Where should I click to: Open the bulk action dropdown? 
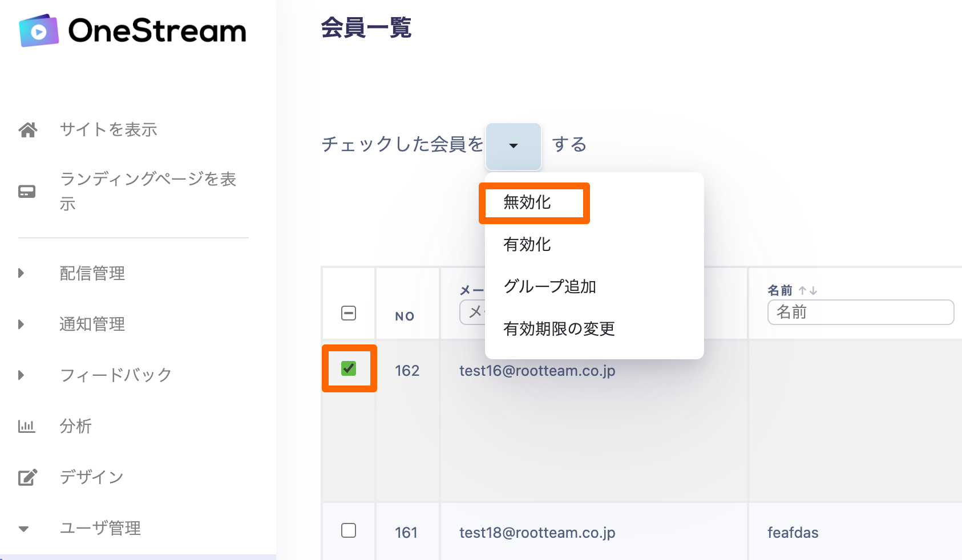point(513,146)
